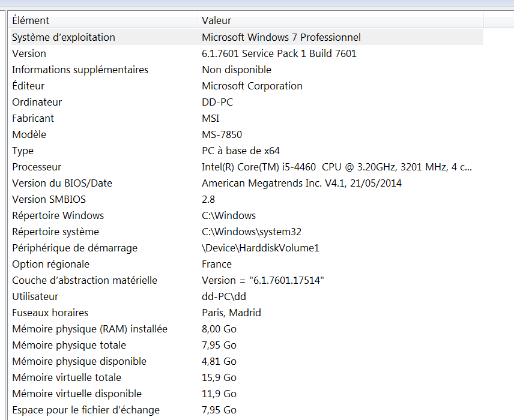Click the Fuseaux horaires row
Viewport: 514px width, 420px height.
[50, 313]
